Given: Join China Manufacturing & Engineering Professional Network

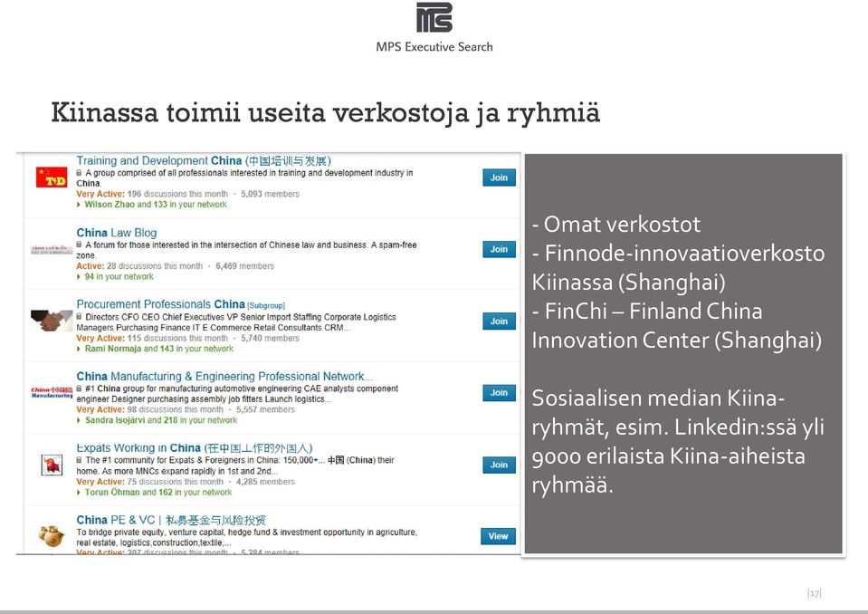Looking at the screenshot, I should (499, 392).
